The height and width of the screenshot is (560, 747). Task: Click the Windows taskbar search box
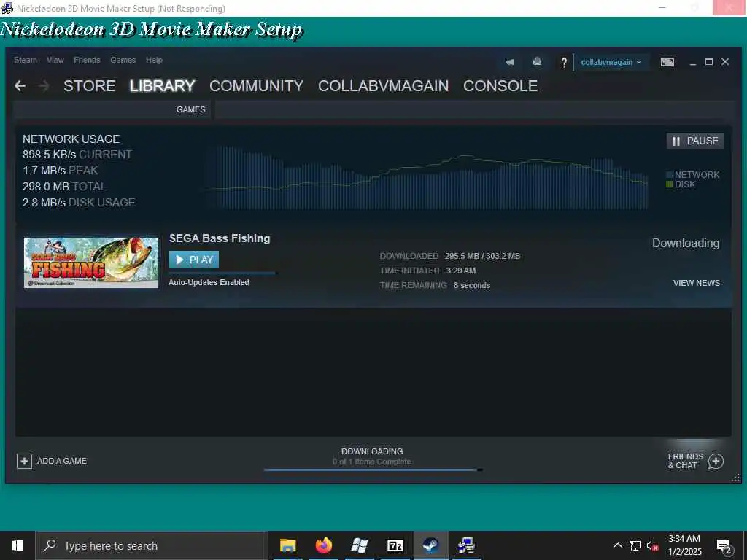coord(152,545)
